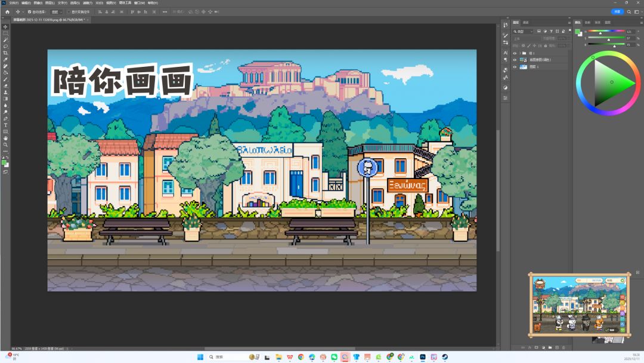Screen dimensions: 644x363
Task: Open the 图层 auto-select target dropdown
Action: click(x=57, y=11)
